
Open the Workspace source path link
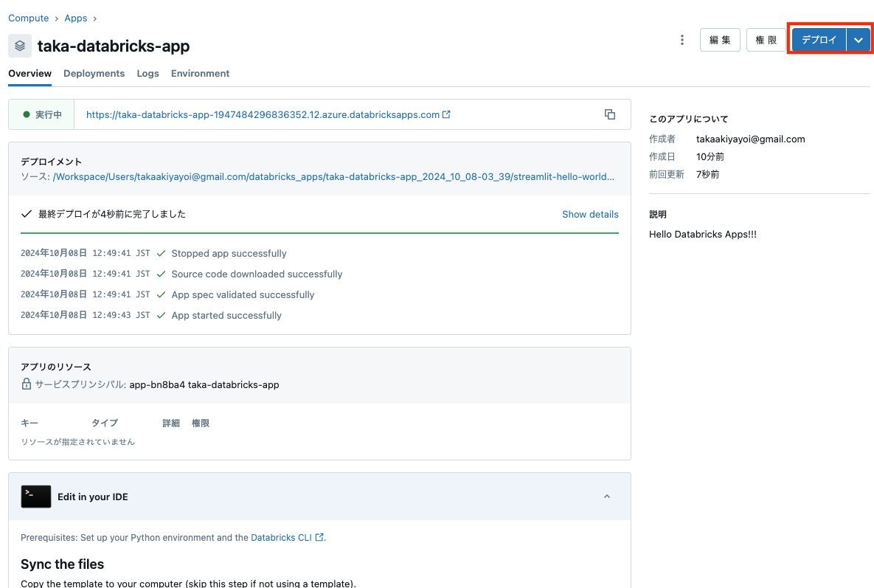pyautogui.click(x=333, y=176)
